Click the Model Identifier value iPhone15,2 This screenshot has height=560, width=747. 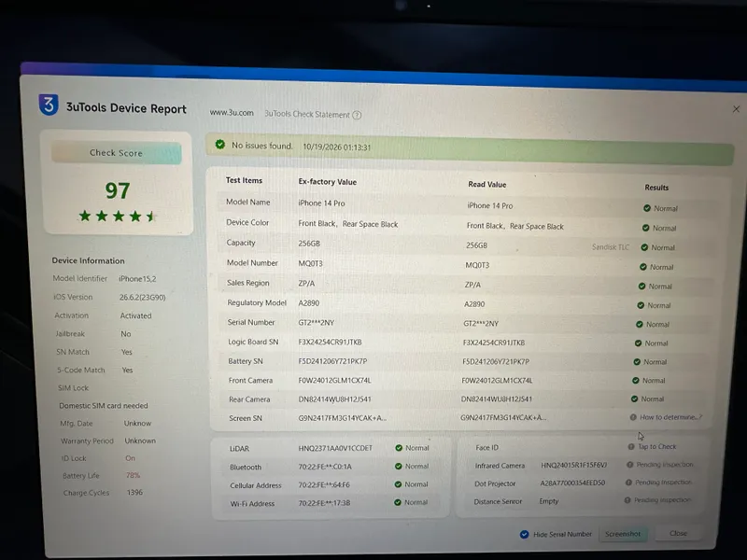[x=137, y=278]
